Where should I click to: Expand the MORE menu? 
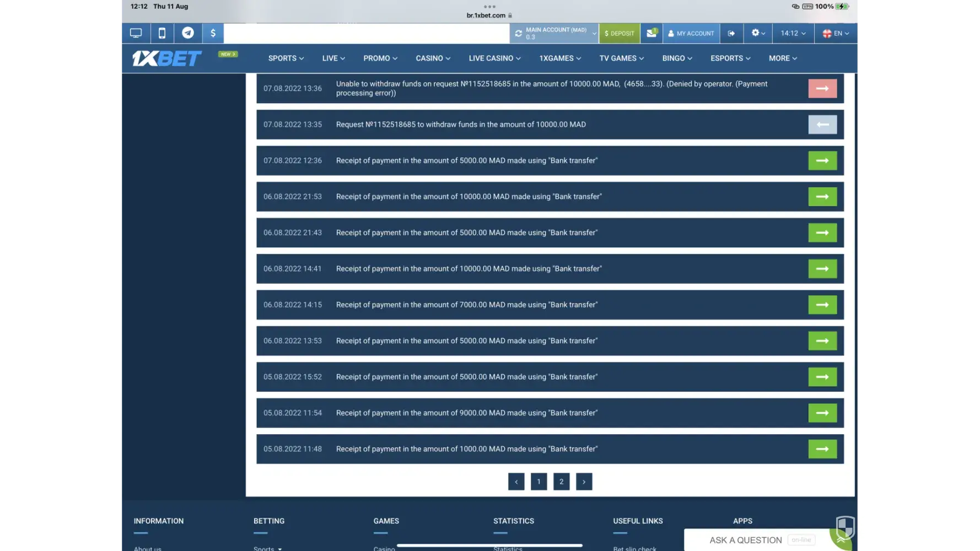(x=783, y=58)
